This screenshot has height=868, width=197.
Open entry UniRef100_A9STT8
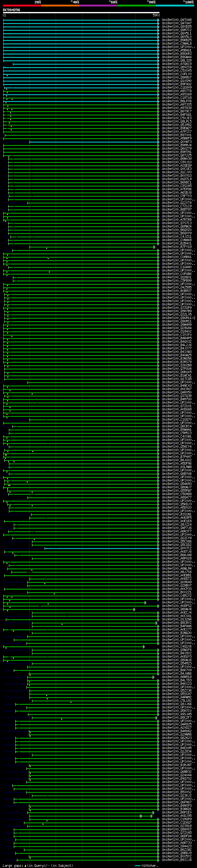pos(177,91)
